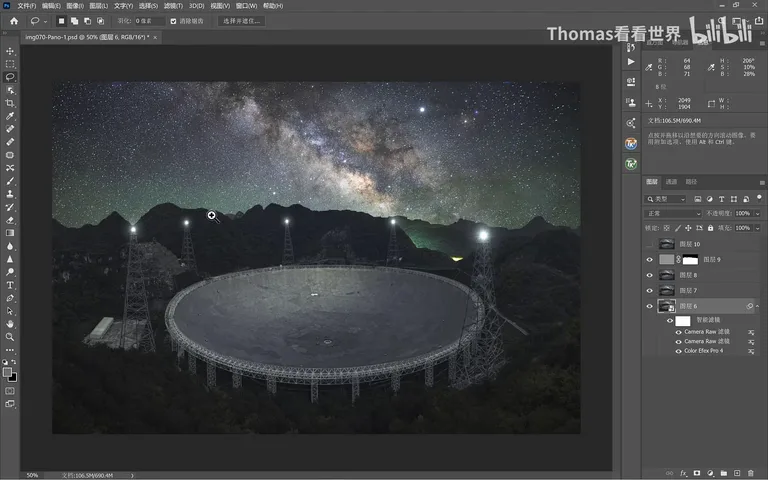This screenshot has width=768, height=480.
Task: Open the opacity 100% dropdown arrow
Action: coord(757,214)
